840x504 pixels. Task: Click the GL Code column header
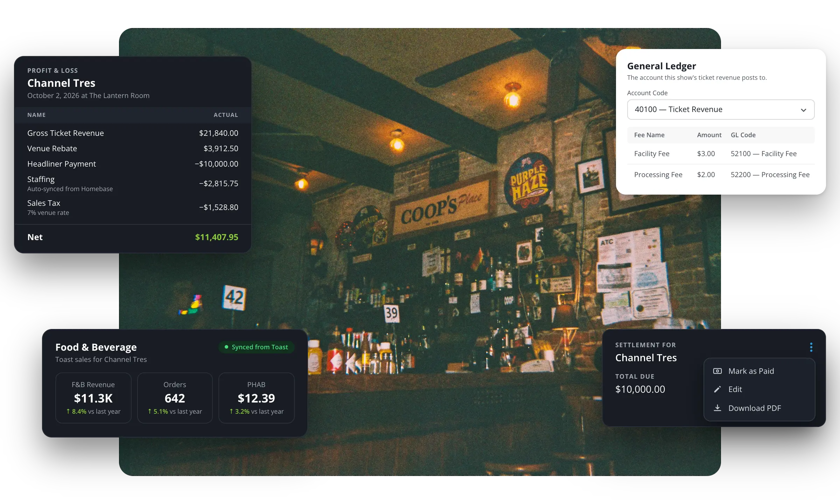click(x=743, y=135)
